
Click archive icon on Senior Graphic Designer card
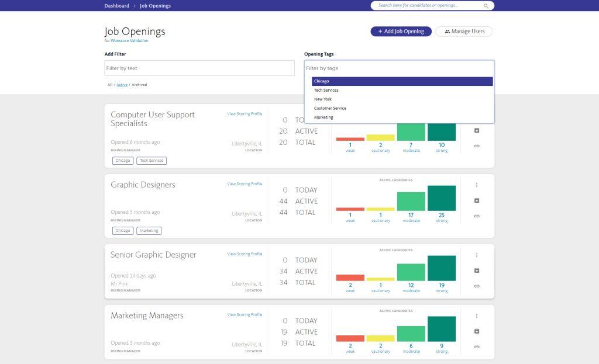pos(477,271)
